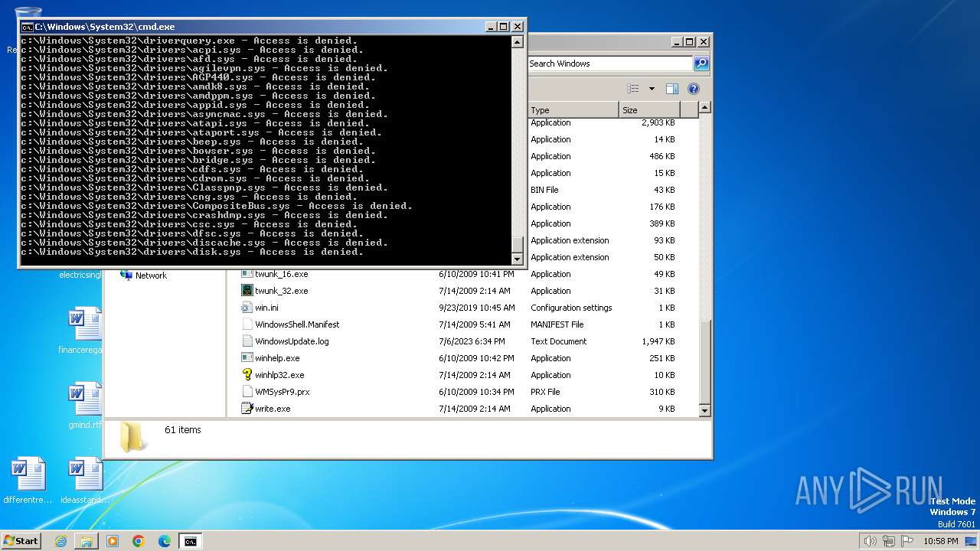Maximize the cmd.exe window
The width and height of the screenshot is (980, 551).
coord(503,27)
